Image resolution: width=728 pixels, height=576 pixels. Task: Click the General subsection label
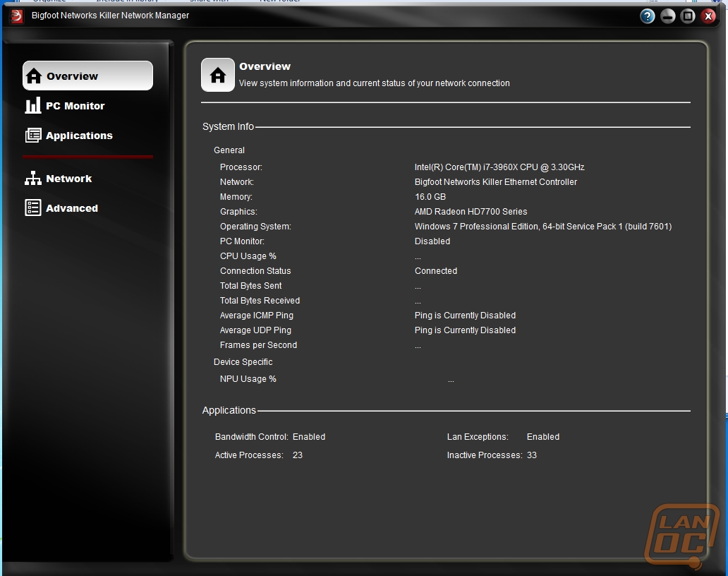coord(229,150)
